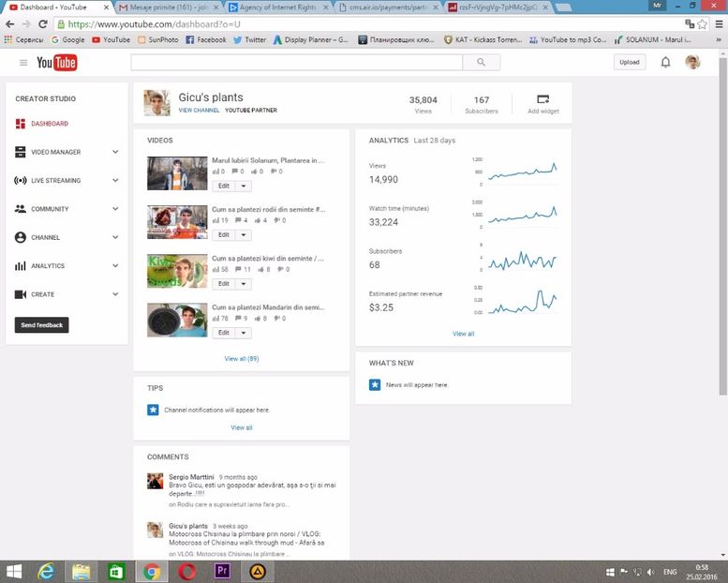Viewport: 728px width, 583px height.
Task: Click the browser back arrow
Action: pos(10,24)
